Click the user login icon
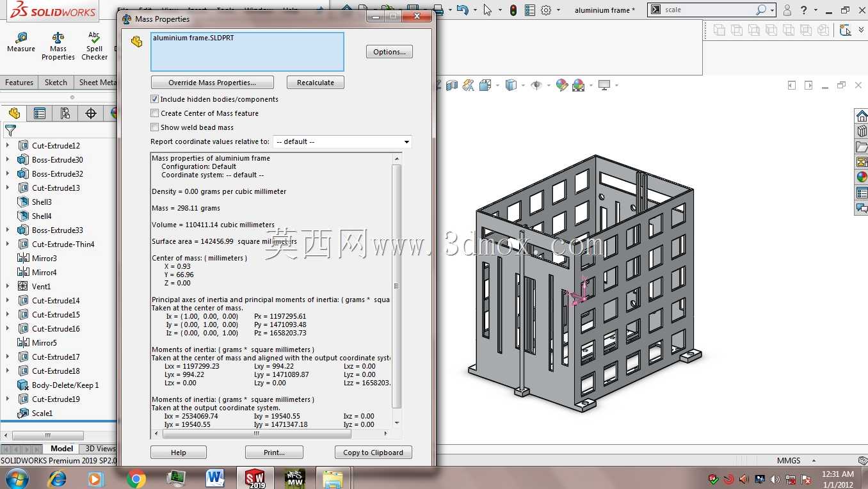The image size is (868, 489). (x=787, y=10)
